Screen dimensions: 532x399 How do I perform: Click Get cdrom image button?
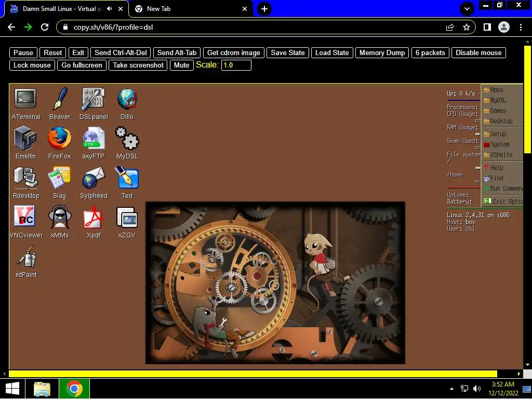coord(233,52)
